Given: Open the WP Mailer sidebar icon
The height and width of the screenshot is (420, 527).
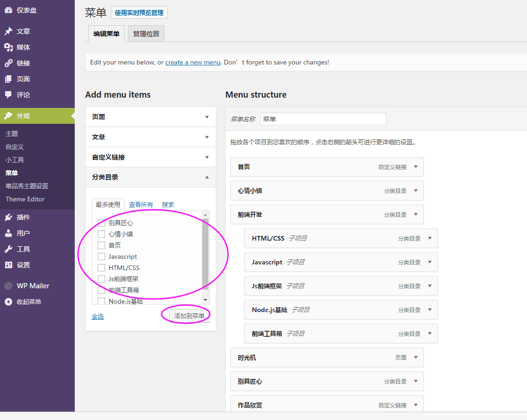Looking at the screenshot, I should [x=8, y=285].
